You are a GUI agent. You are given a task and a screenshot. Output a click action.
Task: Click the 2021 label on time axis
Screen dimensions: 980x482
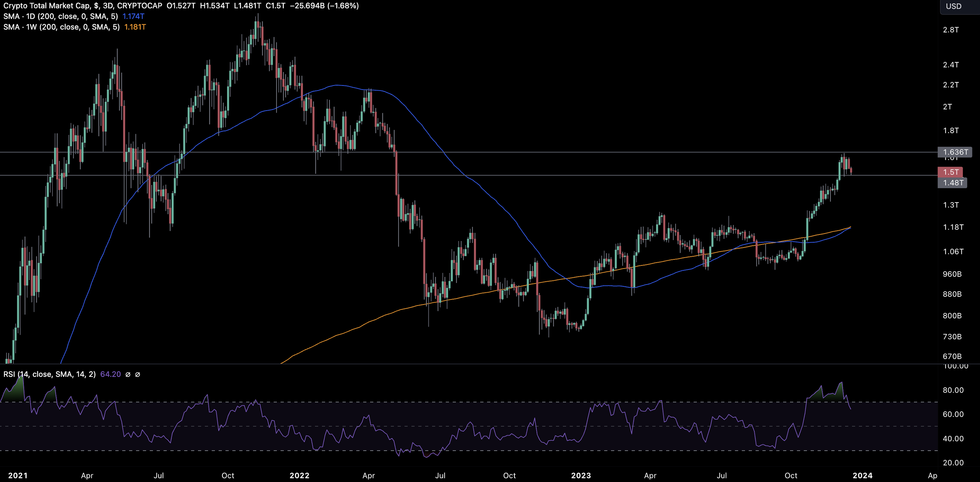(18, 476)
